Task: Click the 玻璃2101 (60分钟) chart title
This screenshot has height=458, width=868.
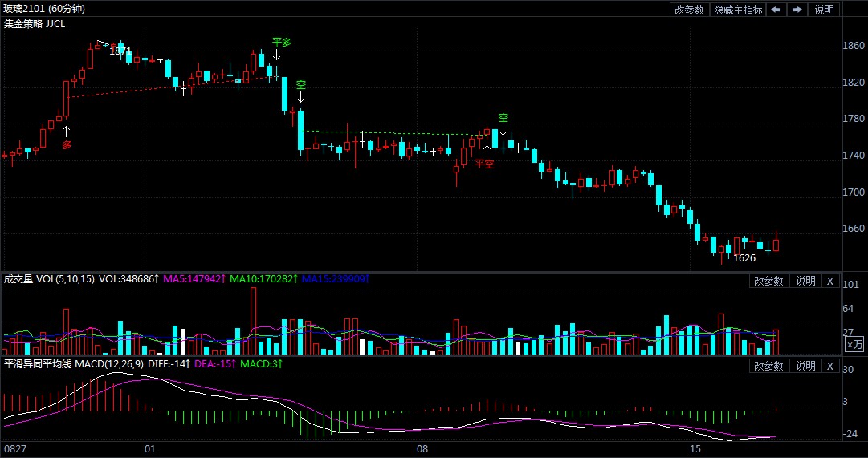Action: pos(43,9)
